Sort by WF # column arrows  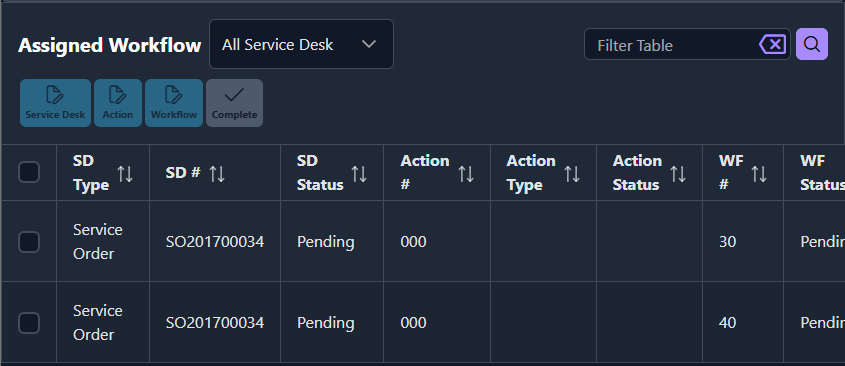coord(759,174)
